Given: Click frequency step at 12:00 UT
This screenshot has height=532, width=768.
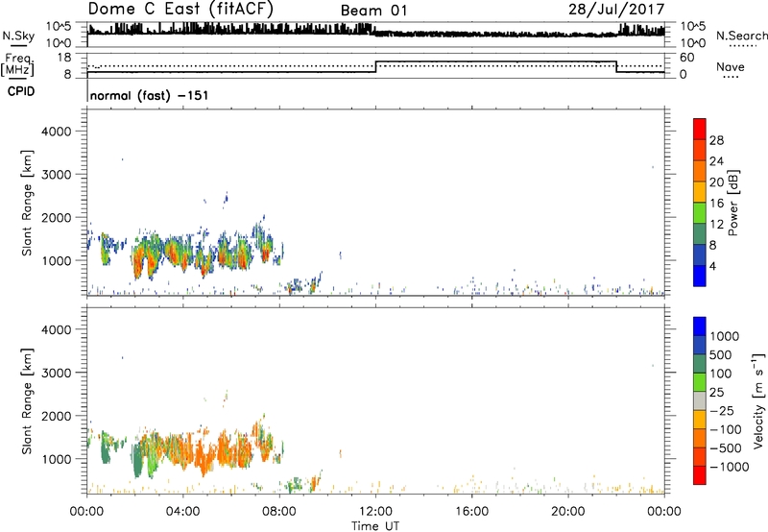Looking at the screenshot, I should (x=375, y=67).
